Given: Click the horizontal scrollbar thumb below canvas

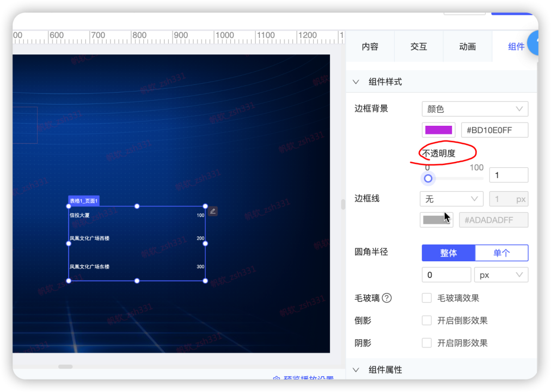Looking at the screenshot, I should point(65,367).
